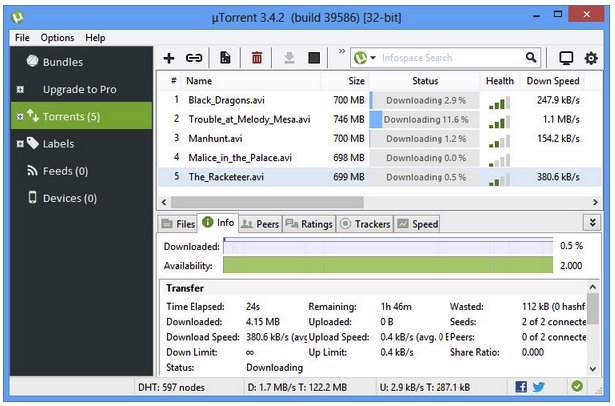
Task: Select the The_Racketeer.avi torrent row
Action: click(x=380, y=177)
